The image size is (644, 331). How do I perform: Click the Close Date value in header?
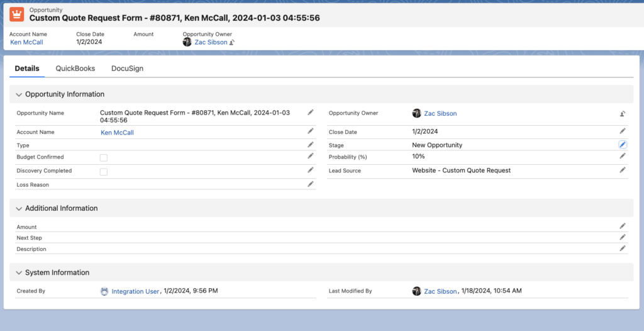point(89,42)
